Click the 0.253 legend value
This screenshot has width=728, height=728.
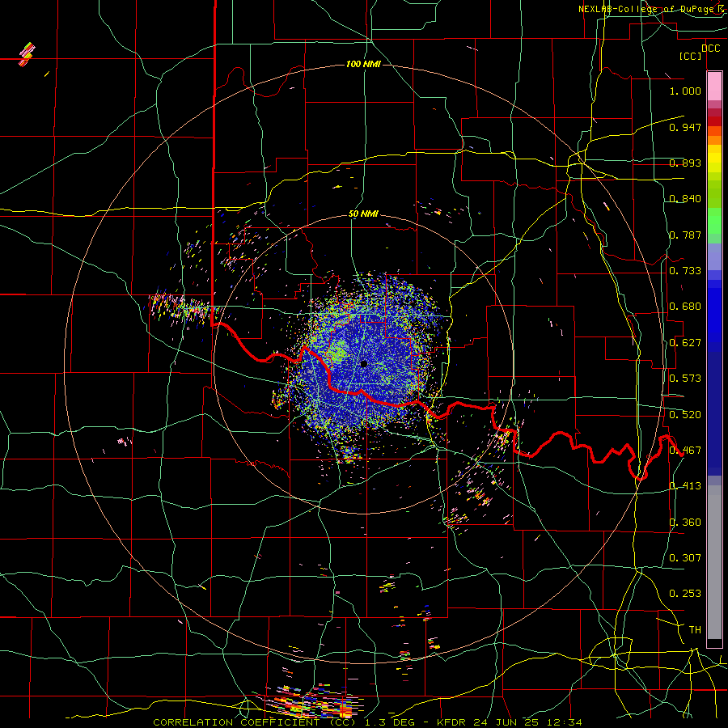(x=685, y=594)
